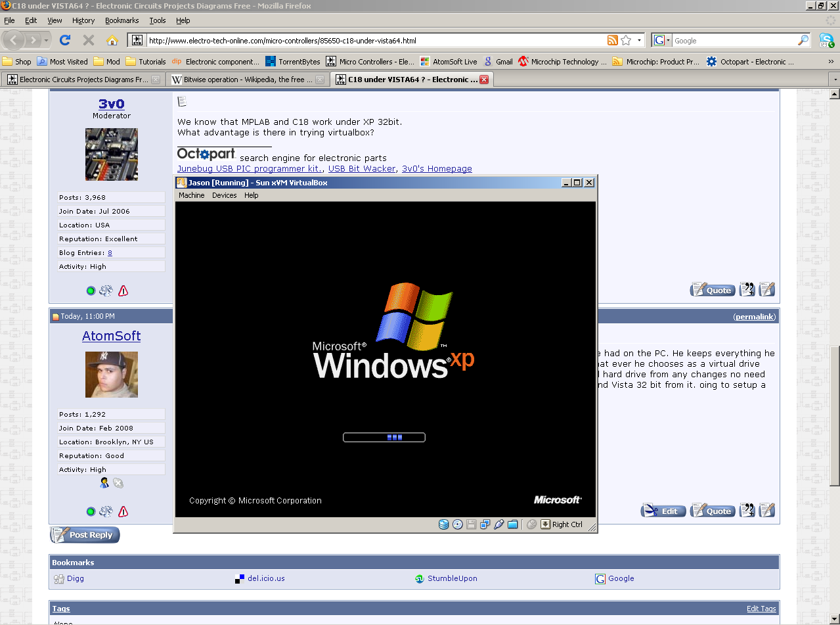The width and height of the screenshot is (840, 625).
Task: Click Edit button on AtomSoft's post
Action: click(664, 511)
